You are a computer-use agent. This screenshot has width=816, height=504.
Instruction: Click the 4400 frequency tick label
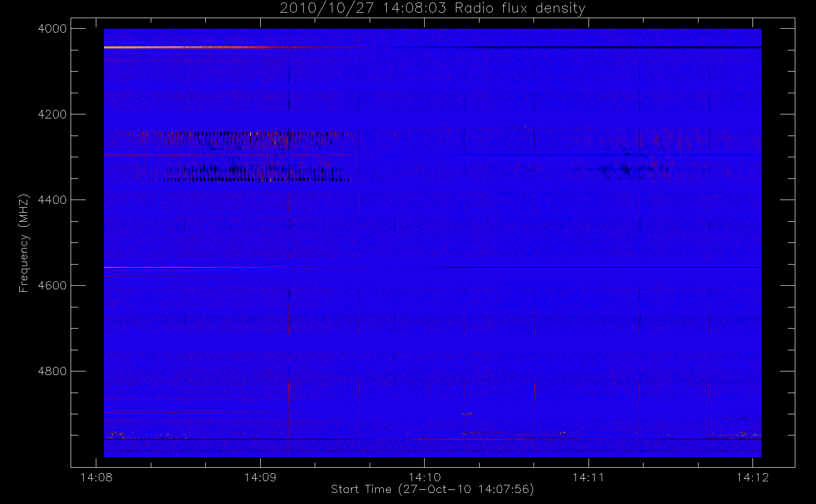click(52, 200)
